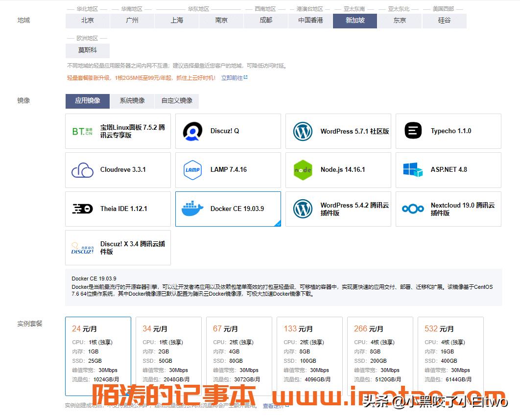The image size is (520, 420).
Task: Switch to the 系统镜像 tab
Action: click(131, 101)
